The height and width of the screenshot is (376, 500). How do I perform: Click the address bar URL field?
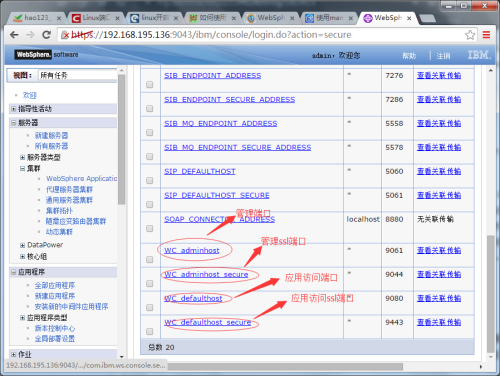267,35
